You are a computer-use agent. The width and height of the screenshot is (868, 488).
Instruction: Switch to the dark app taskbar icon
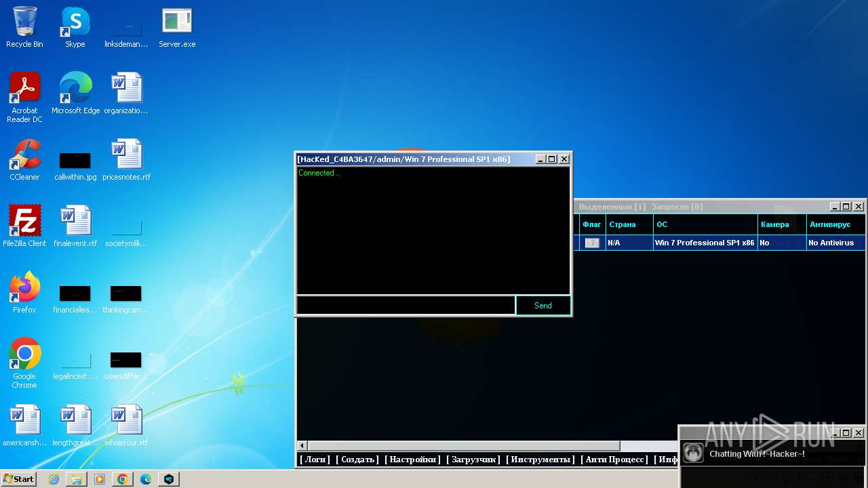click(169, 479)
